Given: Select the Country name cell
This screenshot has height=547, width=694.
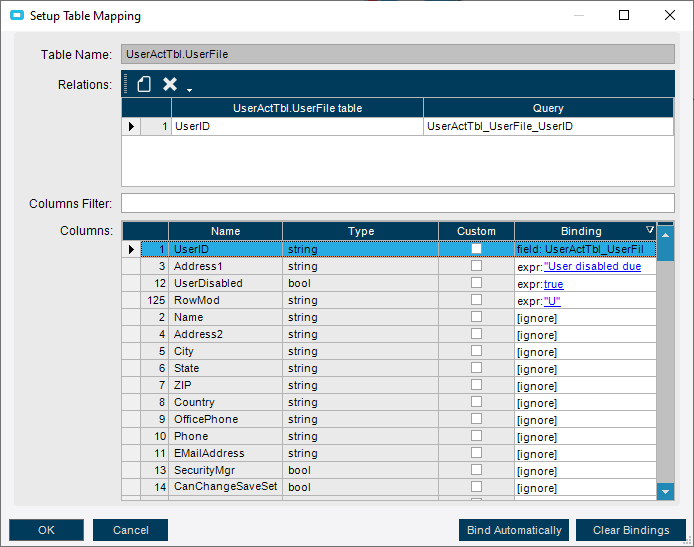Looking at the screenshot, I should (225, 402).
